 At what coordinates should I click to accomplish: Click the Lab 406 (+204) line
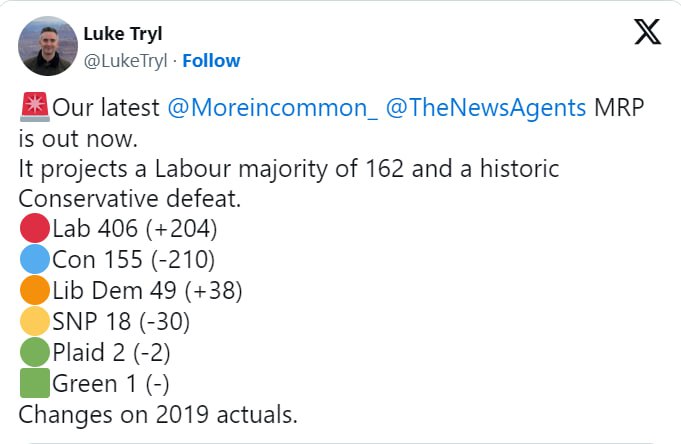(135, 229)
